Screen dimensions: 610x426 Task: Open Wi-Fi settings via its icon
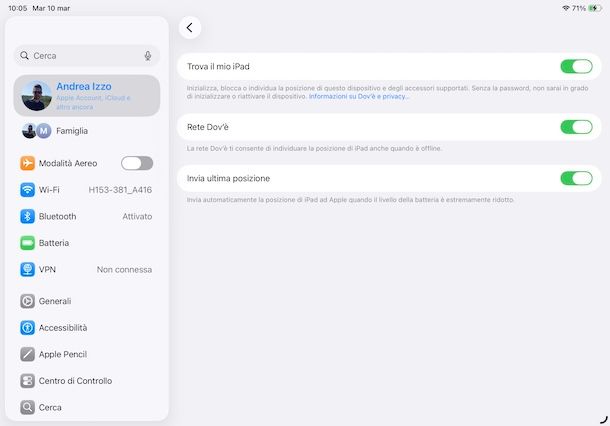pyautogui.click(x=28, y=190)
